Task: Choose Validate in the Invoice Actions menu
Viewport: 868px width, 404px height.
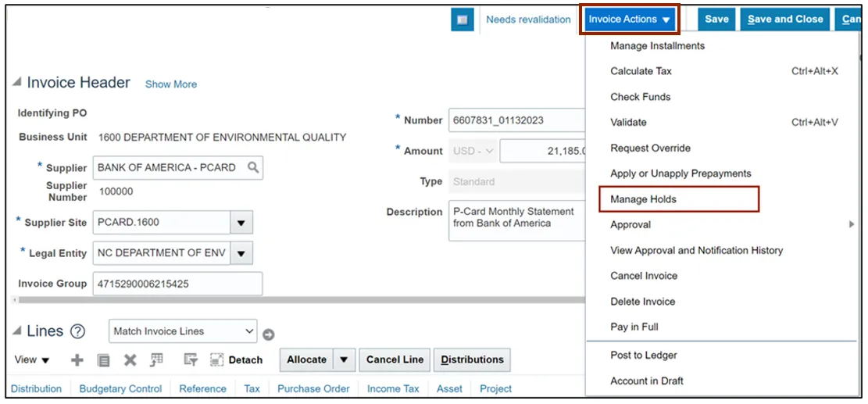Action: (x=628, y=122)
